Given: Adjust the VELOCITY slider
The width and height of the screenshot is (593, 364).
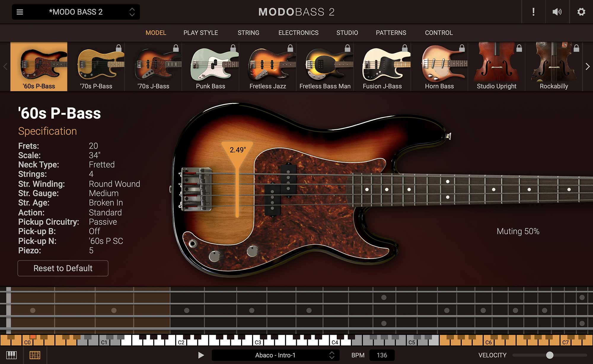Looking at the screenshot, I should point(550,355).
